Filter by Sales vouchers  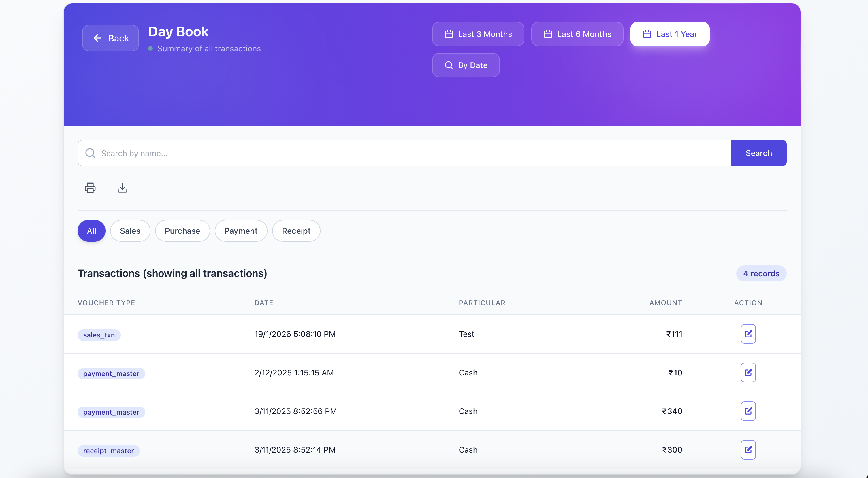click(x=130, y=231)
